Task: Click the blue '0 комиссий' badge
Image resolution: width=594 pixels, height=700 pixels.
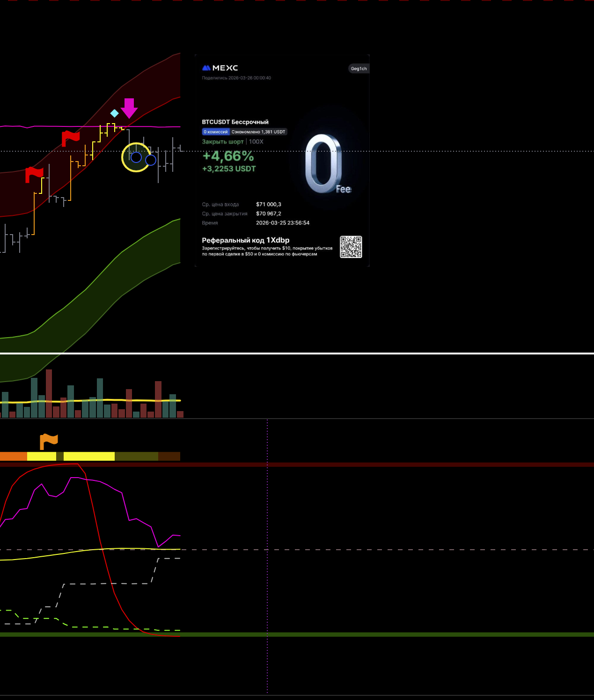Action: pos(216,132)
